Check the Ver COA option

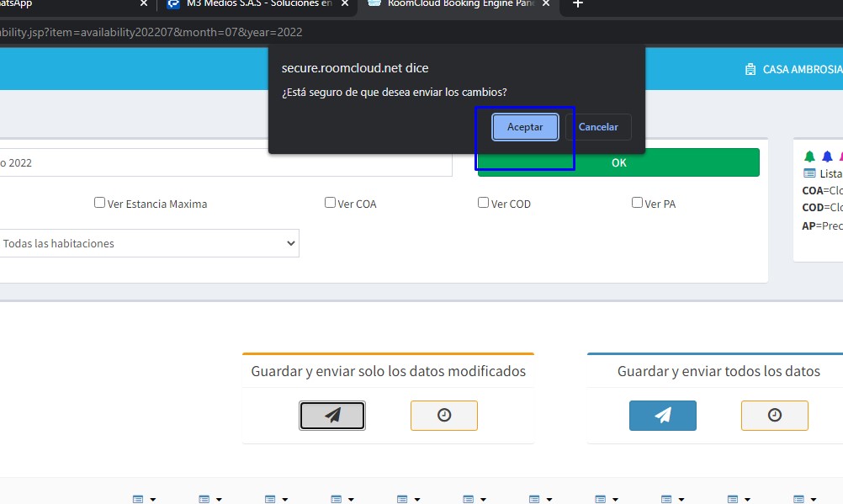(330, 203)
